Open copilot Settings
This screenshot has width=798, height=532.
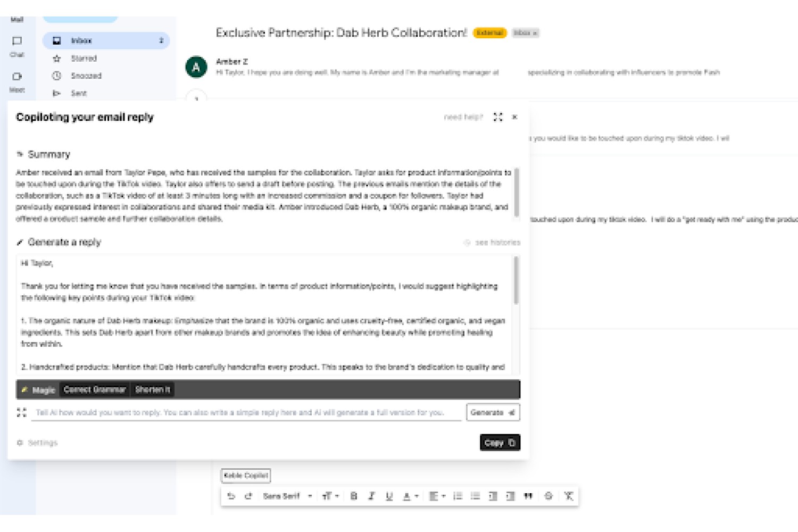click(37, 443)
